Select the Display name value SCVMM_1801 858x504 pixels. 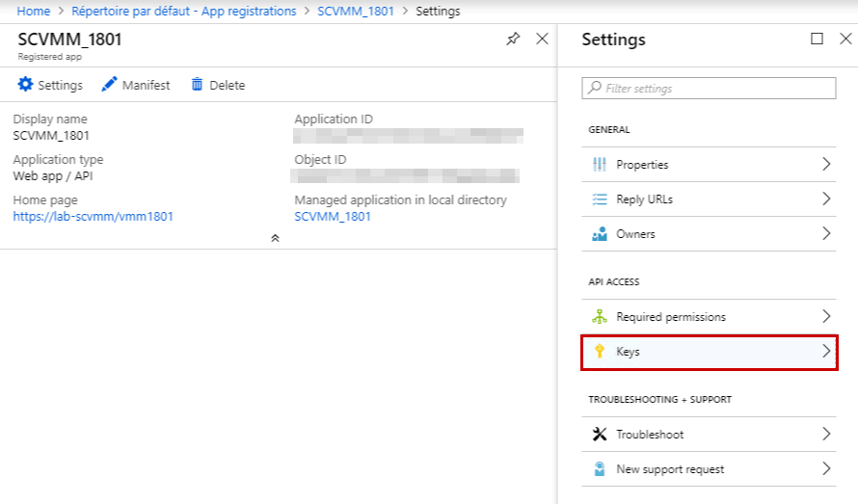pos(51,135)
